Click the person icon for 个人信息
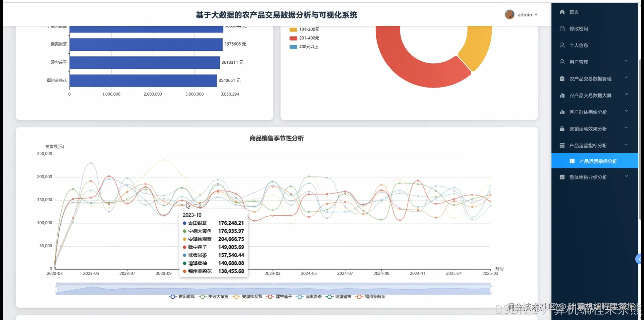Image resolution: width=644 pixels, height=320 pixels. click(562, 45)
